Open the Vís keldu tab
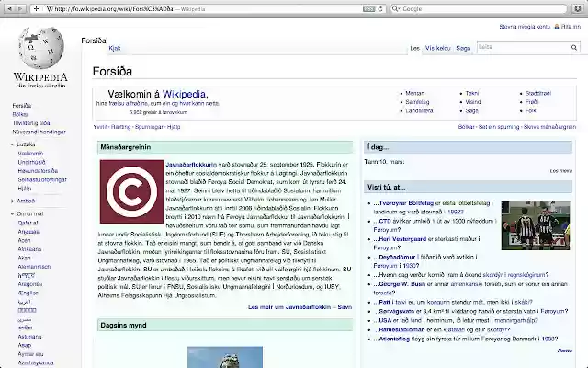Image resolution: width=588 pixels, height=368 pixels. click(x=437, y=48)
